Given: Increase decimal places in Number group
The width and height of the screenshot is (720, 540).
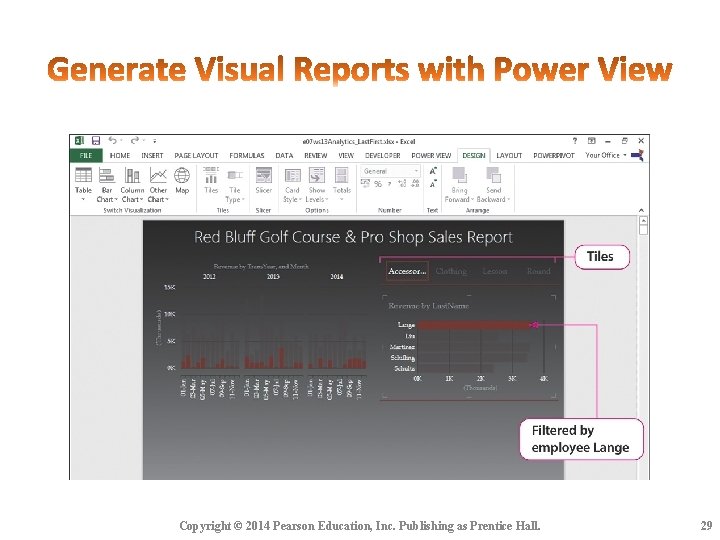Looking at the screenshot, I should (x=402, y=184).
